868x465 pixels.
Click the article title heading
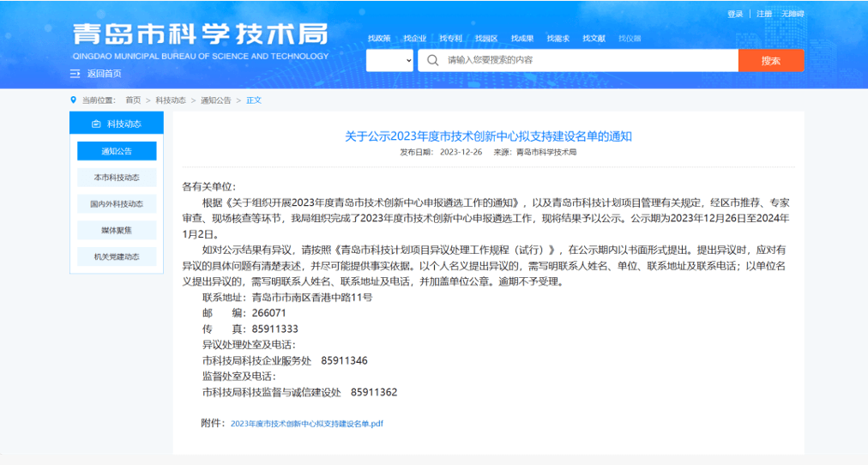[488, 136]
